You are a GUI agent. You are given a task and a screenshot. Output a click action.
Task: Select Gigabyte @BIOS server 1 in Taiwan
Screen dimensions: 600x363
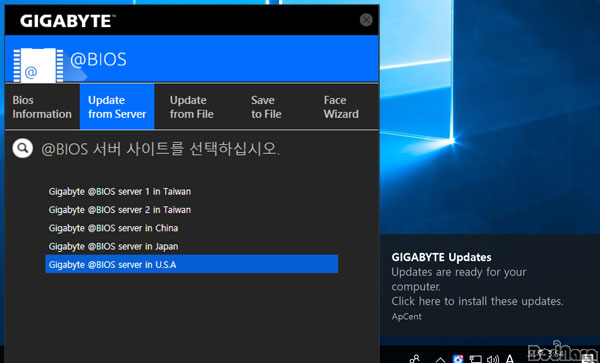pyautogui.click(x=191, y=191)
